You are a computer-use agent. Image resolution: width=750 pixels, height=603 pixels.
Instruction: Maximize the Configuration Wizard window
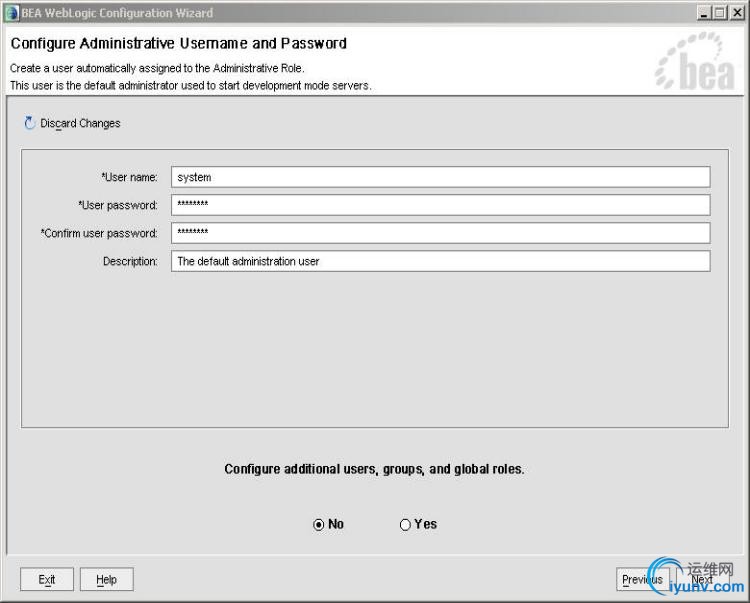tap(719, 13)
